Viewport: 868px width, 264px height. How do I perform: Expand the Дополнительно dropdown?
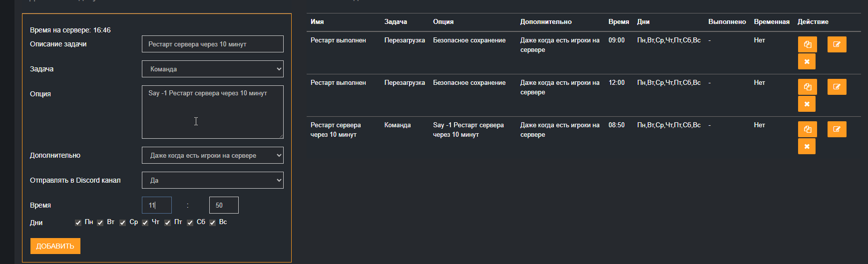(x=212, y=155)
